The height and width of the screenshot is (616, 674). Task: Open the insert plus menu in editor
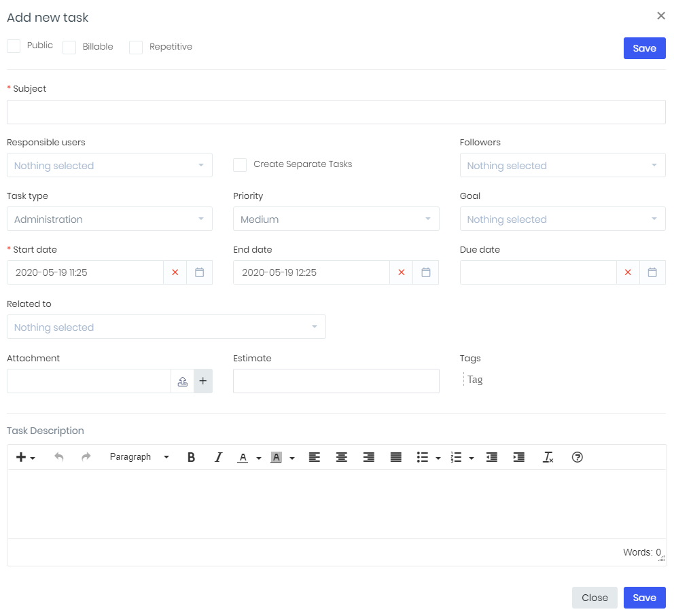[25, 457]
